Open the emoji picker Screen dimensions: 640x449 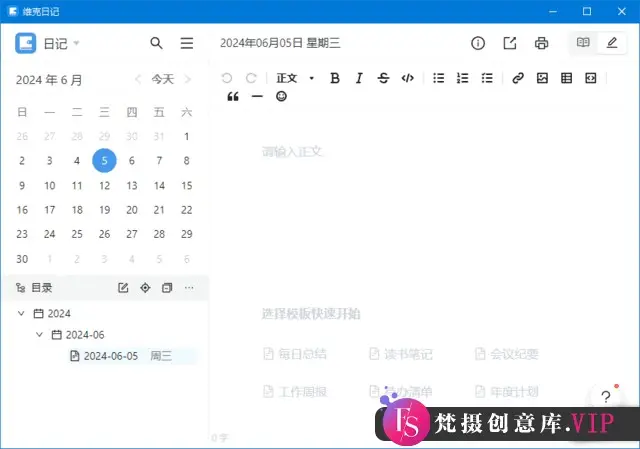click(281, 96)
